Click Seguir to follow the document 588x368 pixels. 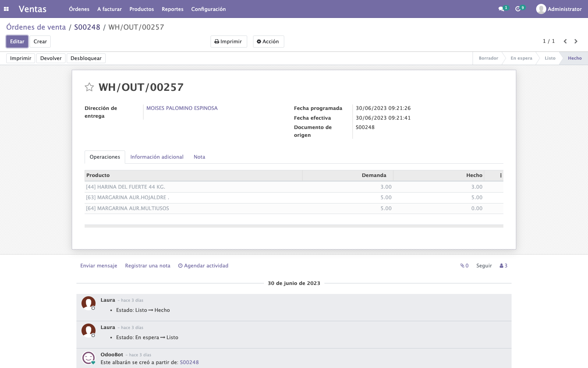tap(484, 266)
